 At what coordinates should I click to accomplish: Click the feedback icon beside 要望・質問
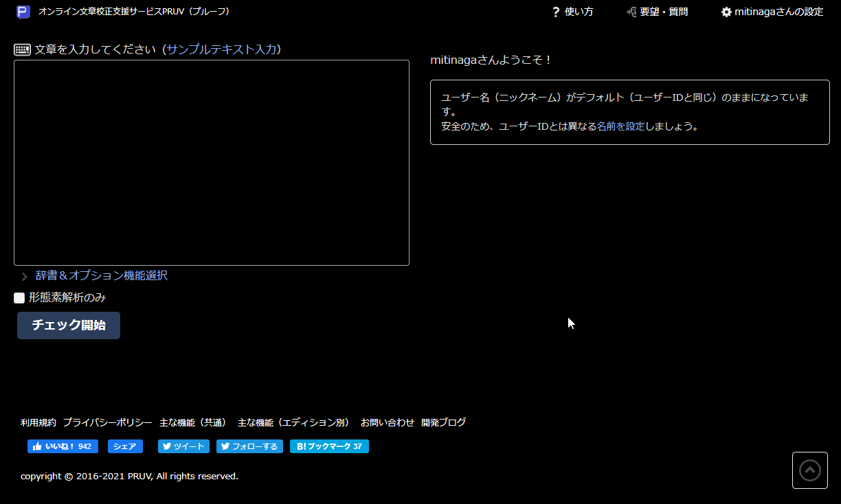631,12
